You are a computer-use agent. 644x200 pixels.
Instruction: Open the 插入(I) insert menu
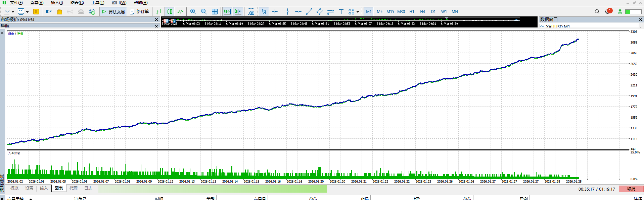(x=57, y=3)
